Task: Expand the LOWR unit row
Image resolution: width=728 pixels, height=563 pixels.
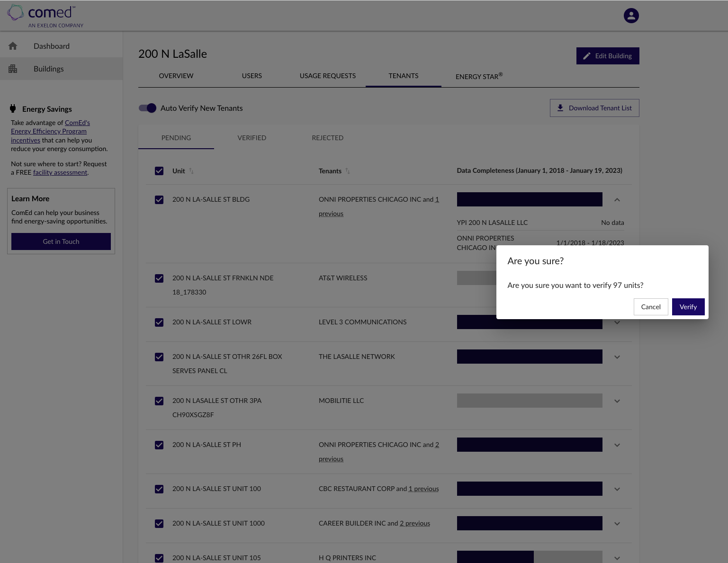Action: 617,322
